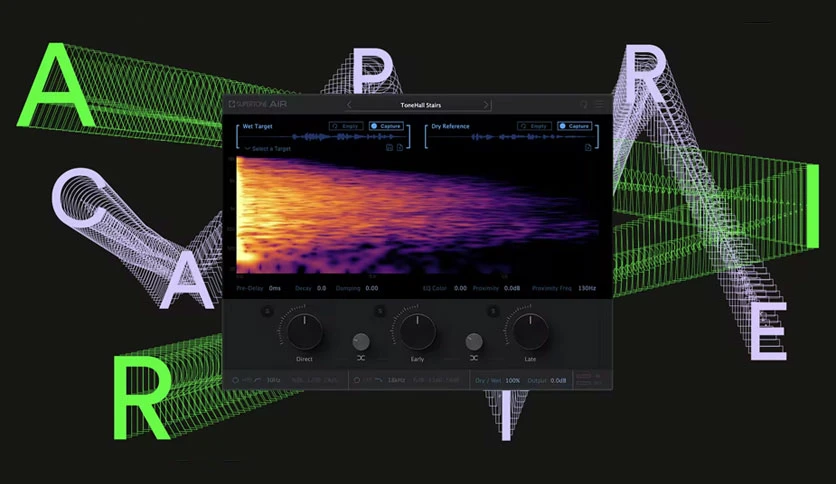Select the Dry / Wet 100% value
This screenshot has height=484, width=836.
(x=512, y=381)
